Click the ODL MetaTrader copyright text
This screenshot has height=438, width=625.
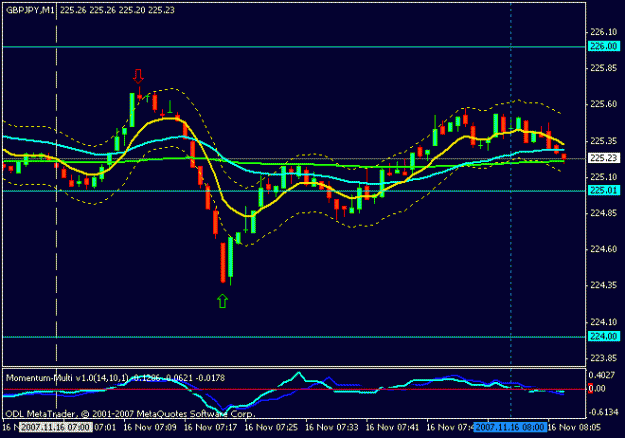(130, 414)
